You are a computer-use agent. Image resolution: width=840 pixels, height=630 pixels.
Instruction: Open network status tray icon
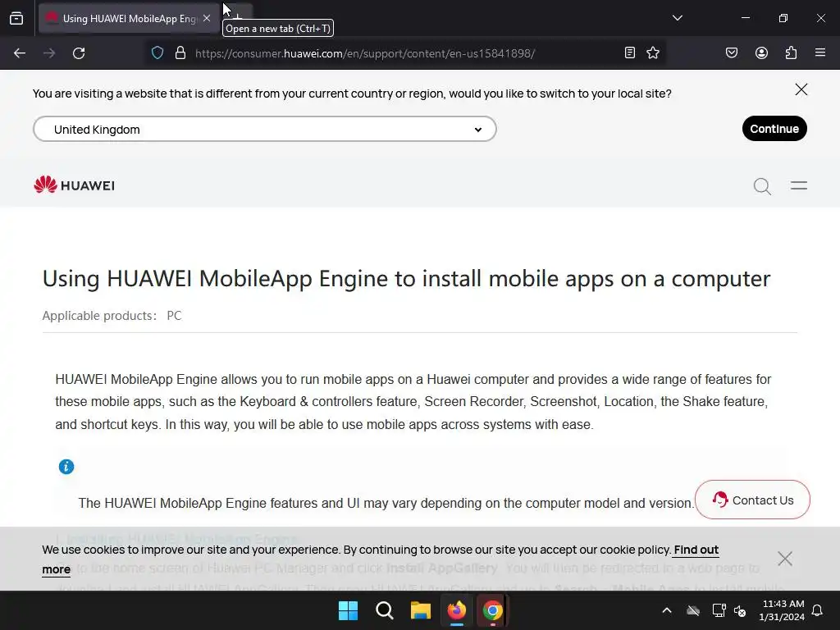(x=719, y=610)
